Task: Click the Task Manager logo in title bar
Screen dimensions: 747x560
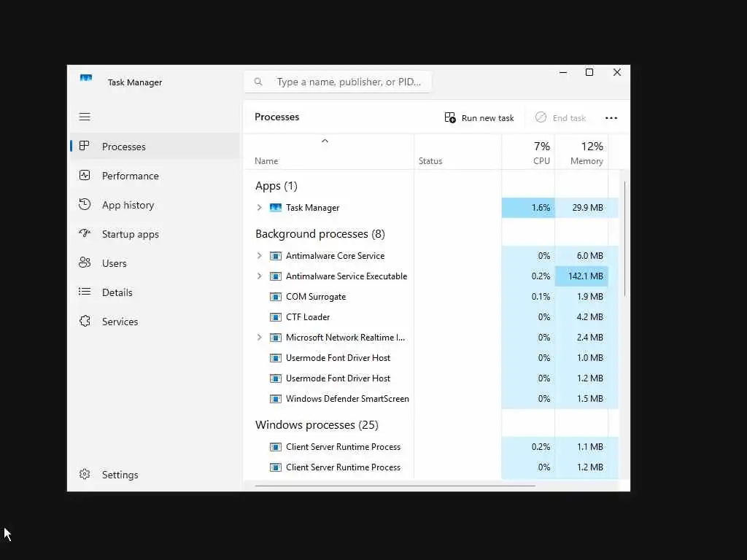Action: pyautogui.click(x=86, y=78)
